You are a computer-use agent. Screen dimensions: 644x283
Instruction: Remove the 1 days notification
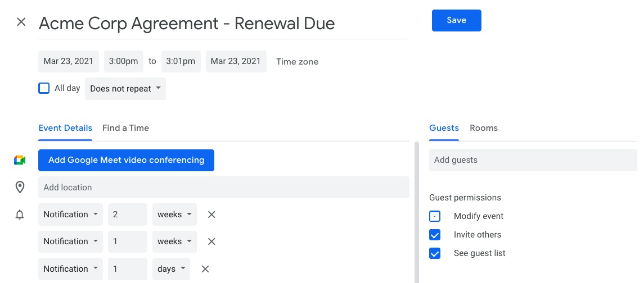(x=205, y=269)
